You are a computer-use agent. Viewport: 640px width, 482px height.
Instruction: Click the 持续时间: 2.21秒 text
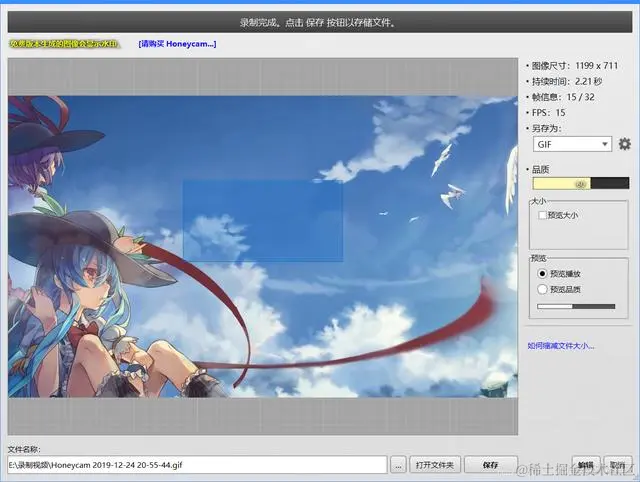click(x=567, y=81)
